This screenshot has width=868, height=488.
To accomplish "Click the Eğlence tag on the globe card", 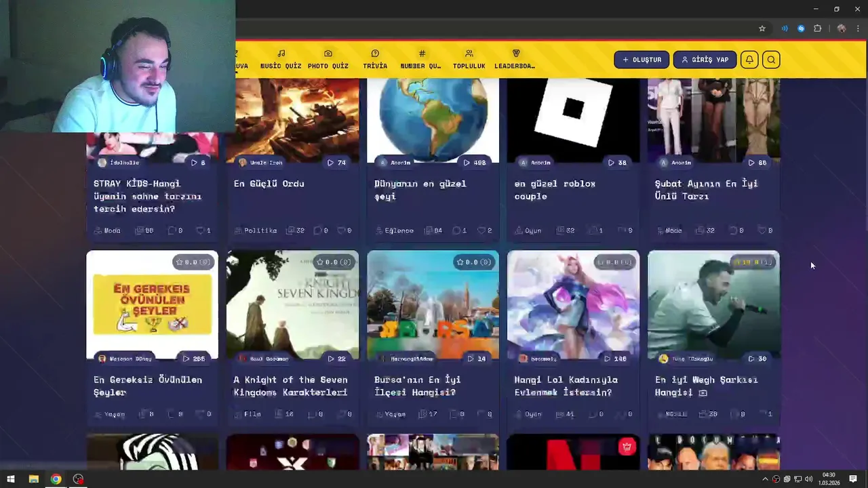I will (x=394, y=230).
